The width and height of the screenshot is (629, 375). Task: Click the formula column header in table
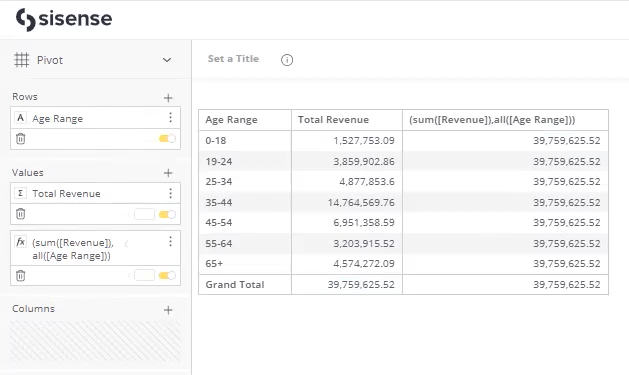(x=505, y=120)
